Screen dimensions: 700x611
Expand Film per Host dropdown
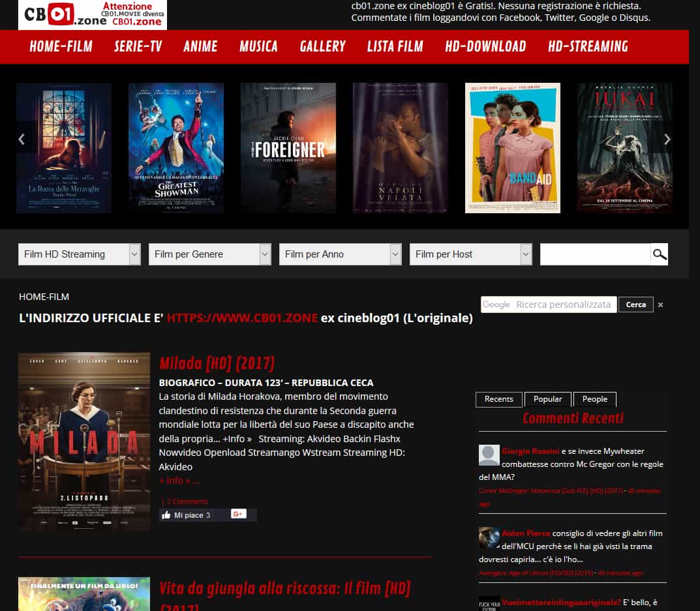click(470, 254)
